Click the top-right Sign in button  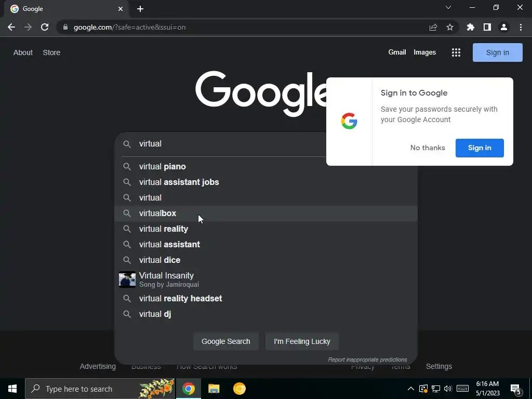pos(497,52)
